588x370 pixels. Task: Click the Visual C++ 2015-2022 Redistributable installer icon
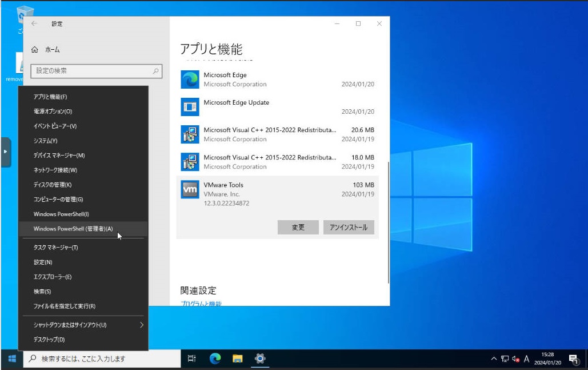189,134
